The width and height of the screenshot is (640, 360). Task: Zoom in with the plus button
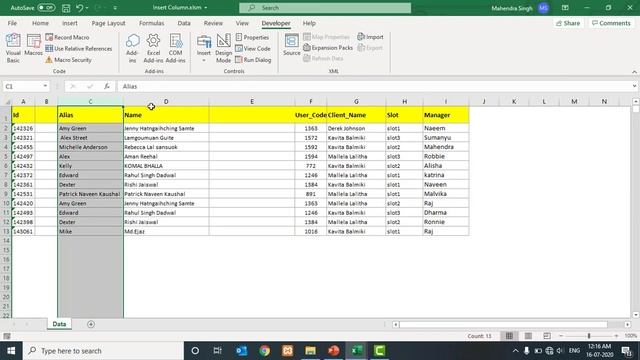click(616, 336)
